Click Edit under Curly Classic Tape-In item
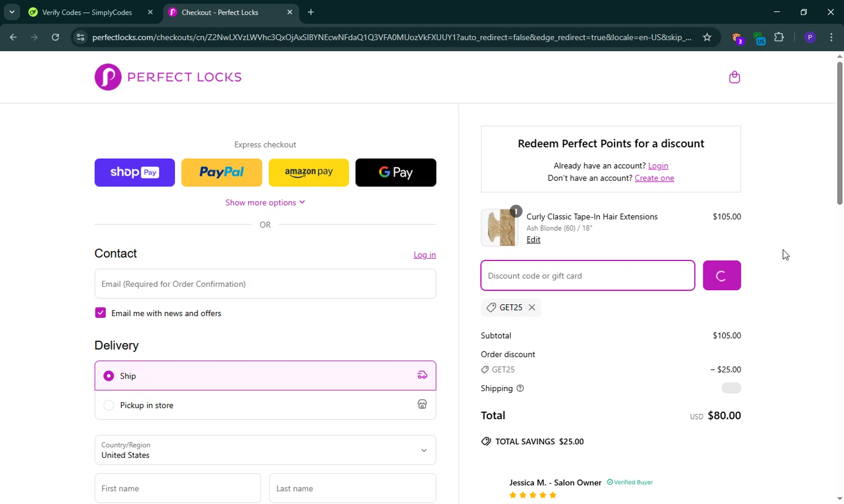This screenshot has width=844, height=504. click(x=533, y=240)
